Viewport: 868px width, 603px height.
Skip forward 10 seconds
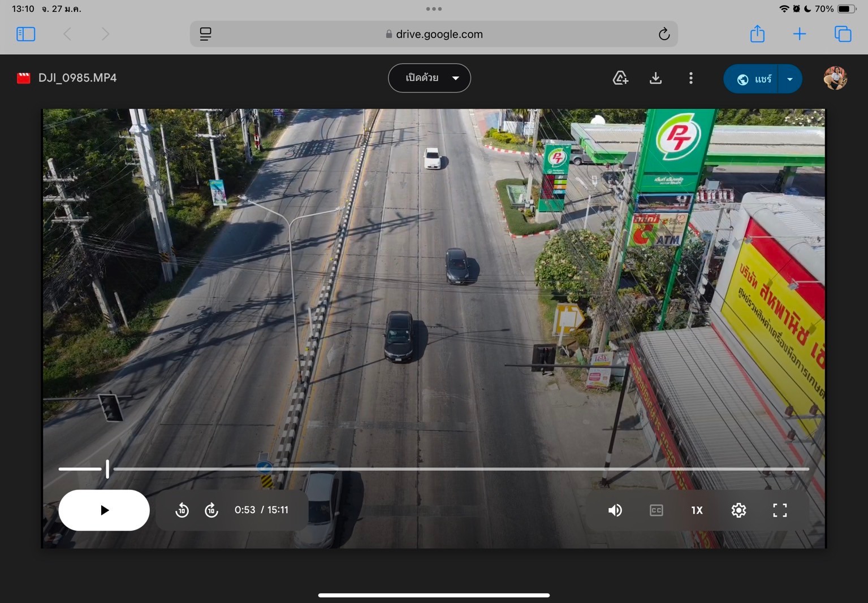(211, 510)
